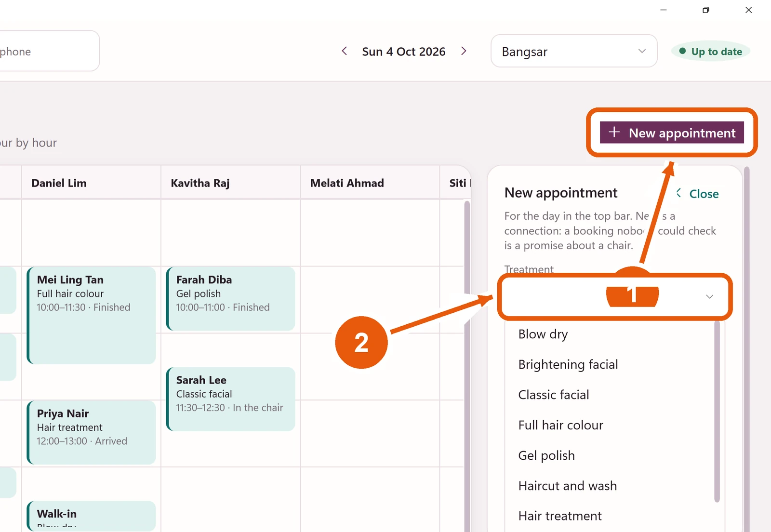Click the Melati Ahmad column header
The width and height of the screenshot is (771, 532).
point(370,183)
